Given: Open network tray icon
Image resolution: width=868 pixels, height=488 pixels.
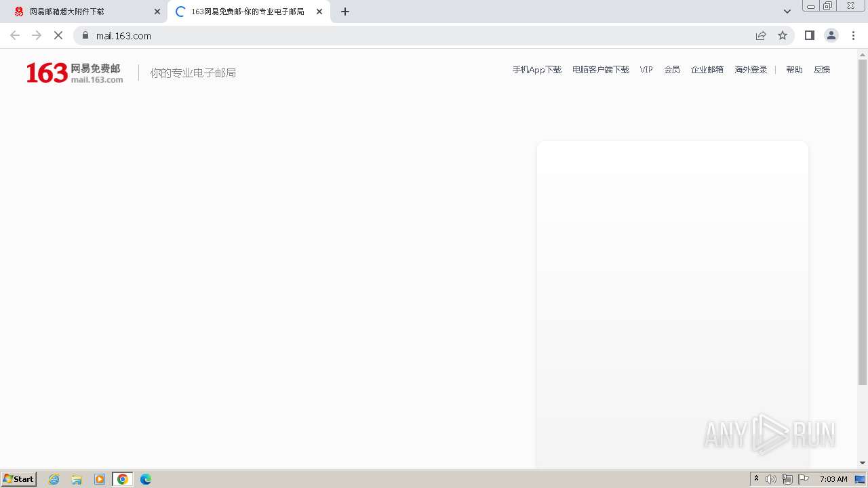Looking at the screenshot, I should point(787,479).
